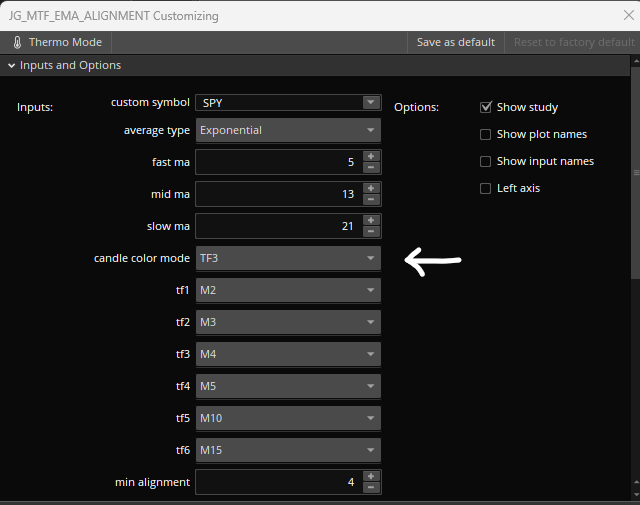Decrease the fast ma value
This screenshot has height=505, width=640.
click(x=371, y=168)
